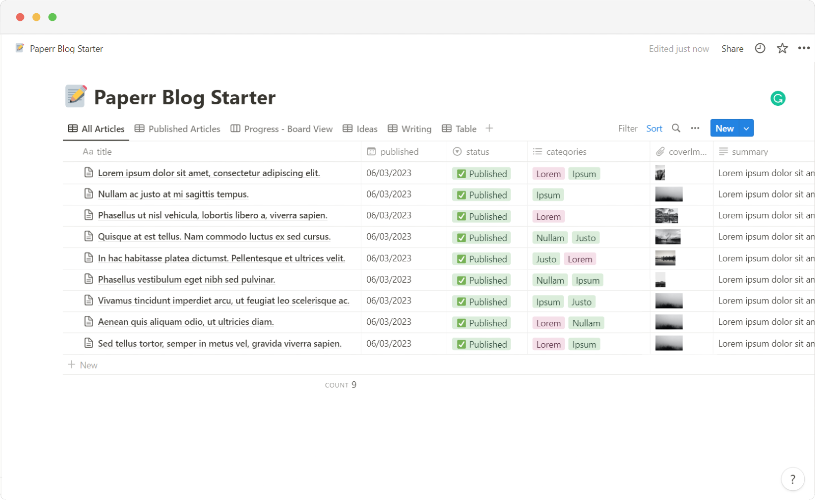The width and height of the screenshot is (815, 500).
Task: Open the database view options ellipsis
Action: point(695,128)
